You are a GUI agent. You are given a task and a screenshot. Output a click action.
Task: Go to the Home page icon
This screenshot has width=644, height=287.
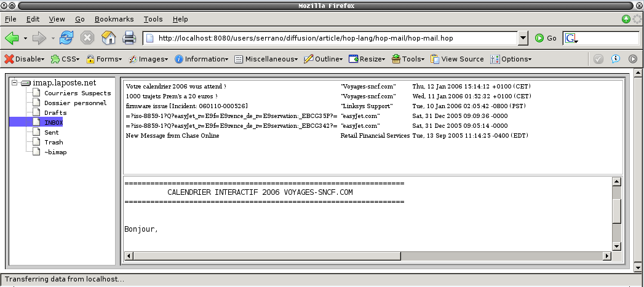(108, 37)
